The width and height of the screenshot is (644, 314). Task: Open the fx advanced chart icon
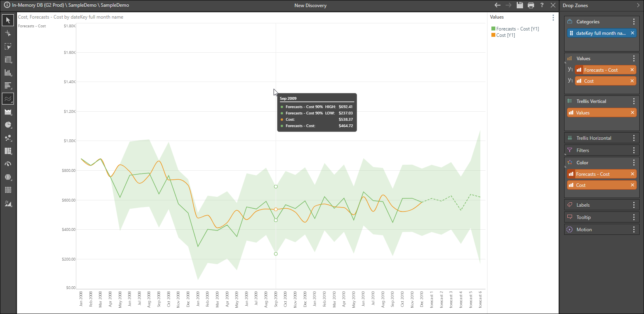(x=8, y=204)
